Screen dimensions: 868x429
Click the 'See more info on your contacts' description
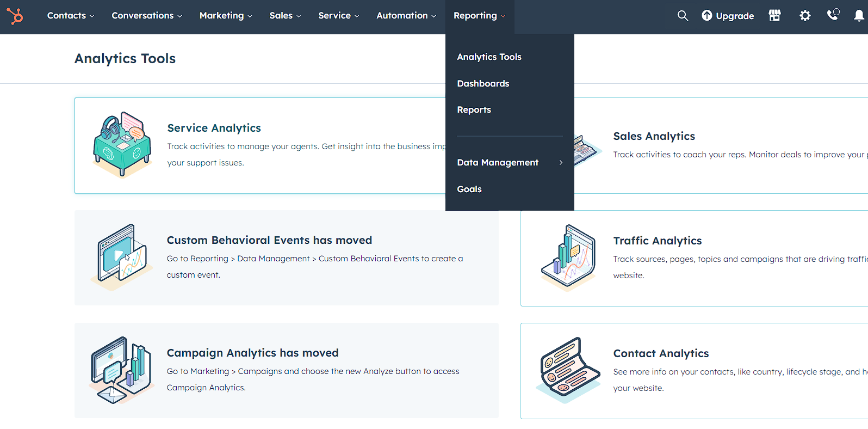740,379
